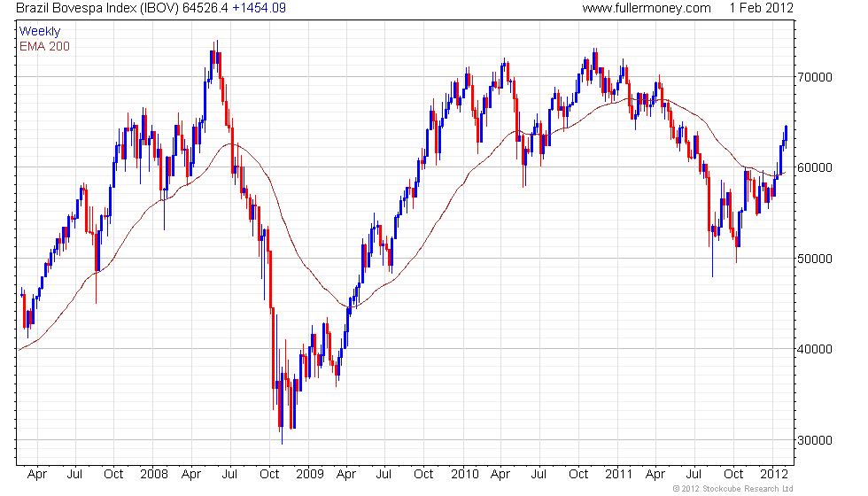Image resolution: width=868 pixels, height=496 pixels.
Task: Click the chart title 'Brazil Bovespa Index (IBOV)'
Action: click(97, 8)
